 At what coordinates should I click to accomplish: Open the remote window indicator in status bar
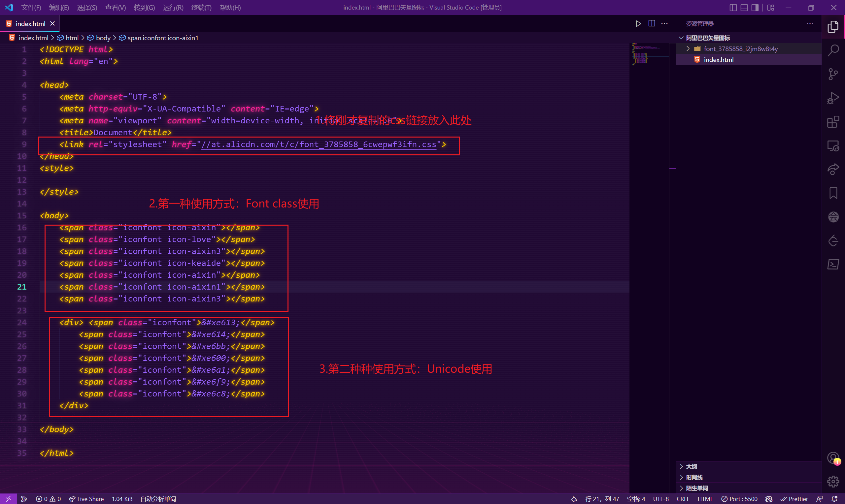(8, 499)
